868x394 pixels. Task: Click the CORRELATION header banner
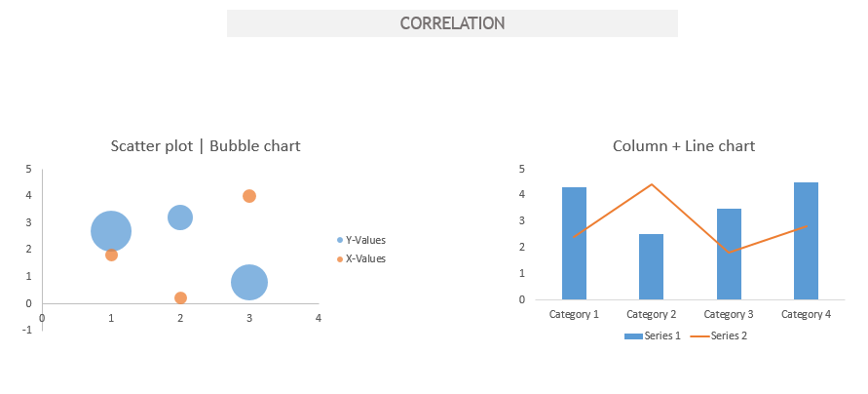pos(452,23)
